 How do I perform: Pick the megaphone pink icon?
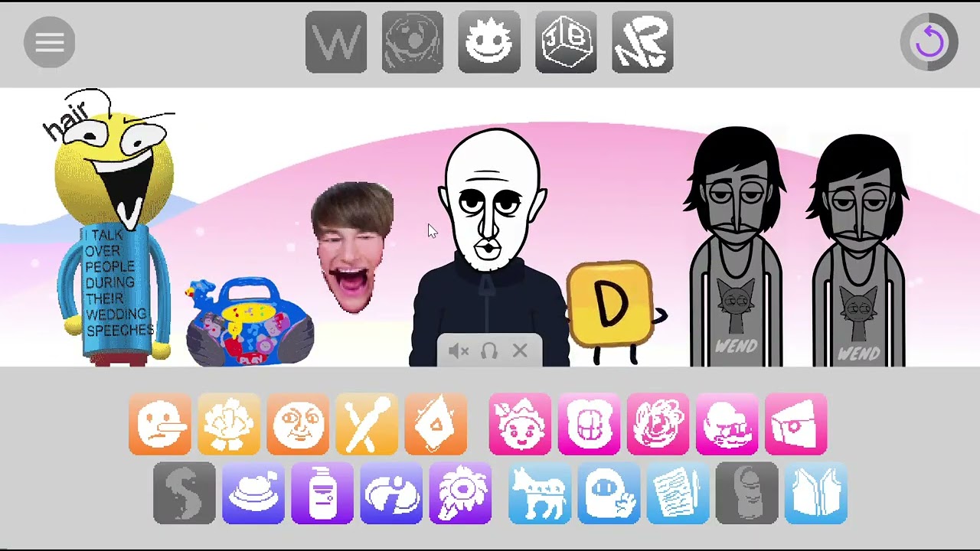click(x=795, y=424)
